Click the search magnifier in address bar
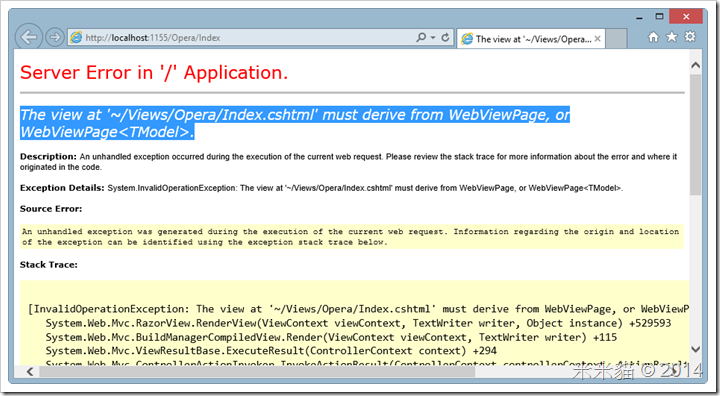This screenshot has height=396, width=720. click(x=421, y=38)
